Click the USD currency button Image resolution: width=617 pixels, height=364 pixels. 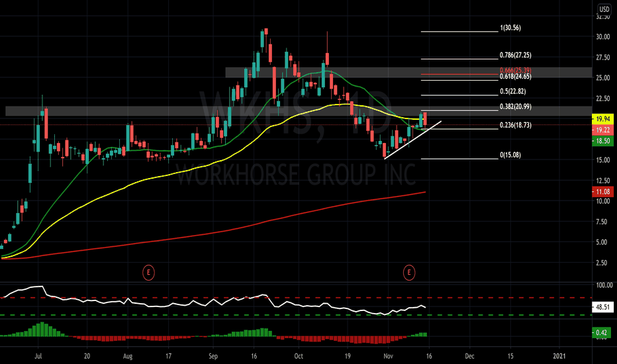[604, 9]
